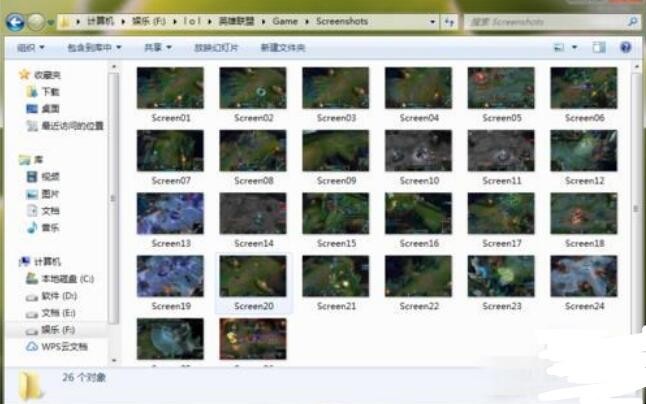Open the 包含到库中 dropdown
The height and width of the screenshot is (404, 646).
pyautogui.click(x=94, y=47)
